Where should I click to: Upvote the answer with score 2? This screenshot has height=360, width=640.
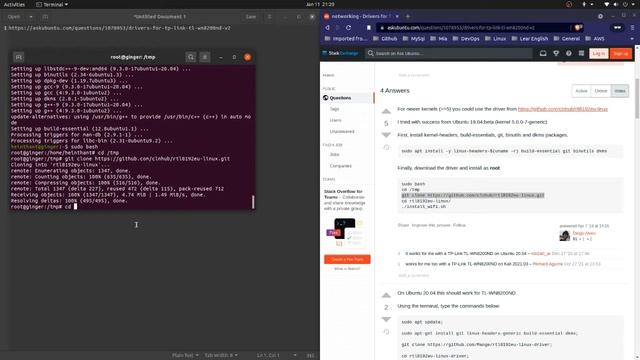[386, 295]
